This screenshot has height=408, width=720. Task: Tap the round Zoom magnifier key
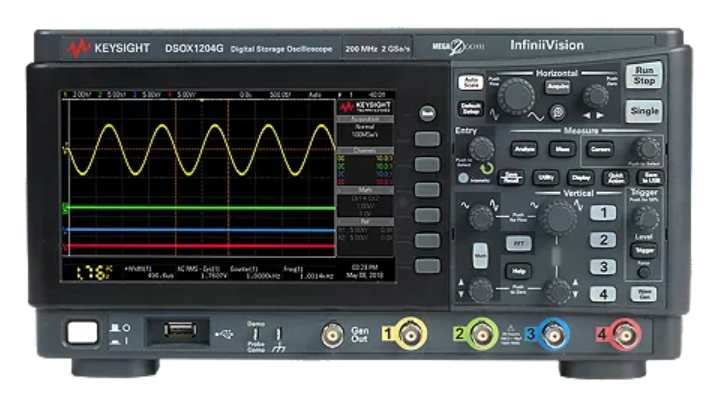click(x=557, y=112)
